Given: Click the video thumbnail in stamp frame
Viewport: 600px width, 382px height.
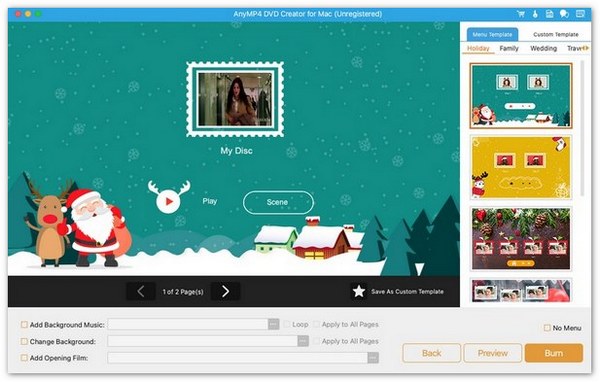Looking at the screenshot, I should tap(235, 99).
